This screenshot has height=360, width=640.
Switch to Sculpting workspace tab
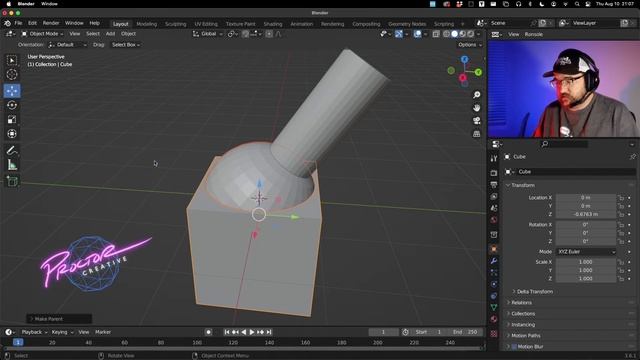click(176, 24)
